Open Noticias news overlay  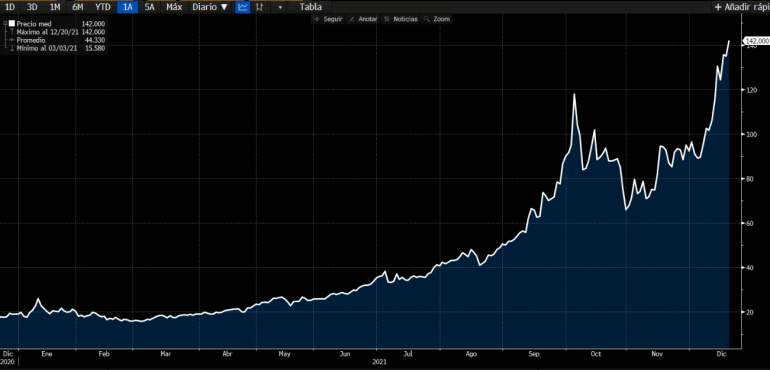click(x=401, y=19)
